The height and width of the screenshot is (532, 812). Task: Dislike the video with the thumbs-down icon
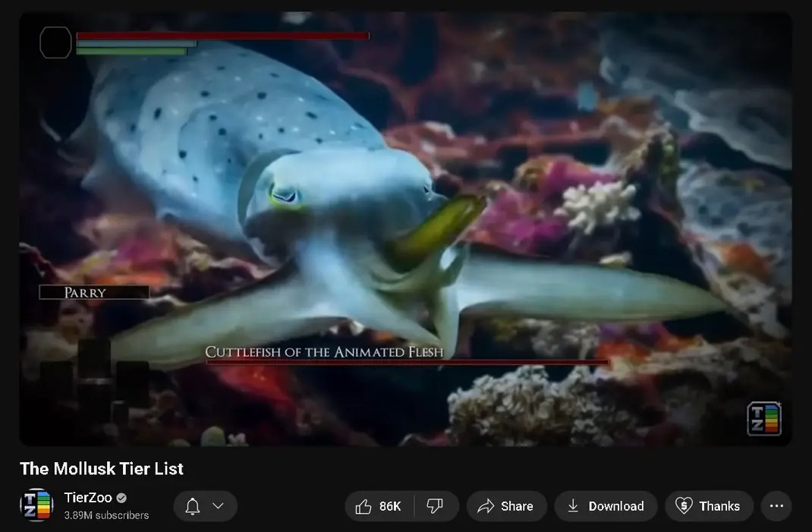click(435, 506)
